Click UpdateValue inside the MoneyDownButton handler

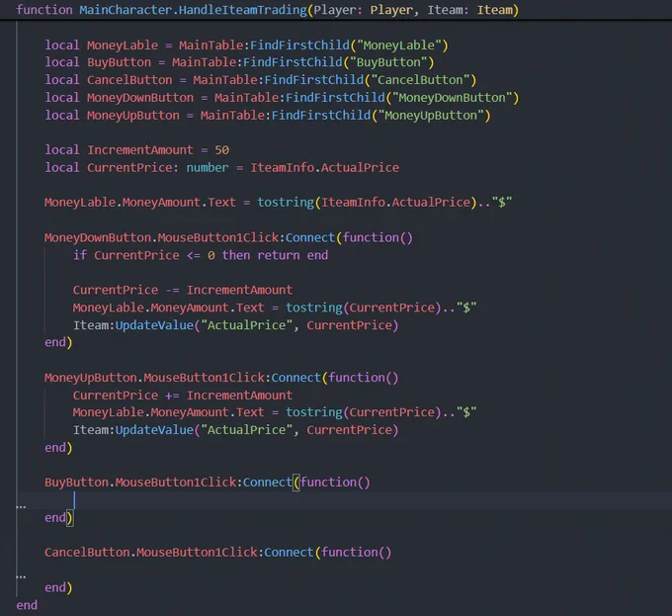pyautogui.click(x=154, y=325)
